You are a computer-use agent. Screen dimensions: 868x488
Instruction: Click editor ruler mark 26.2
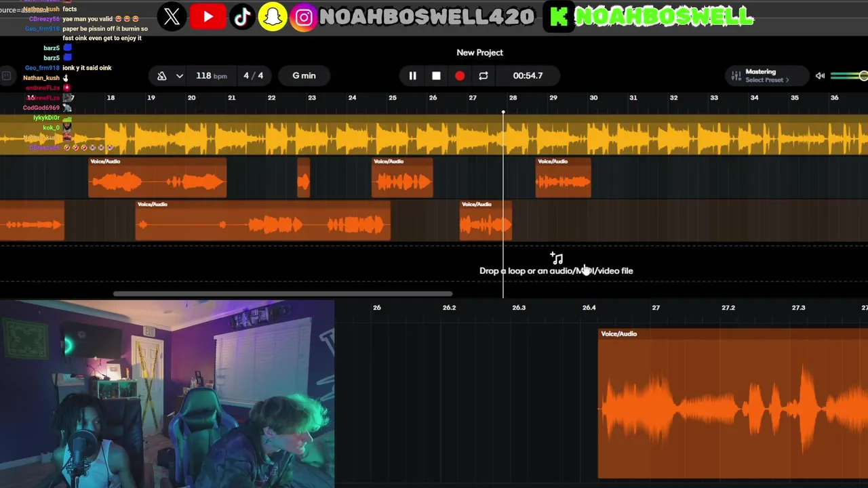[449, 308]
